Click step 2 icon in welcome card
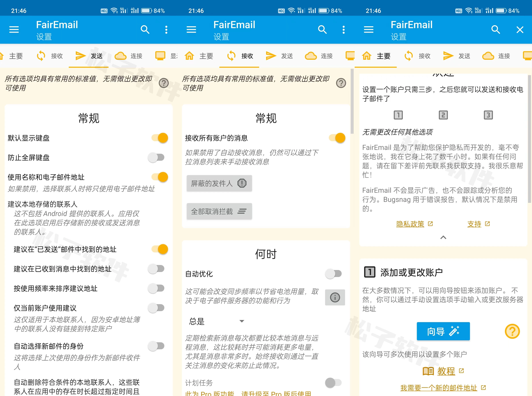This screenshot has width=532, height=396. pyautogui.click(x=443, y=115)
